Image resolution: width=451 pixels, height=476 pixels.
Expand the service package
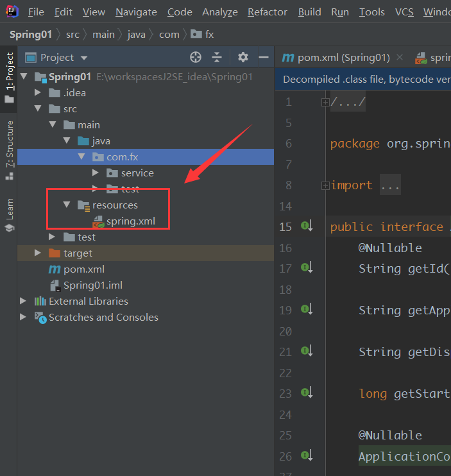click(x=96, y=173)
